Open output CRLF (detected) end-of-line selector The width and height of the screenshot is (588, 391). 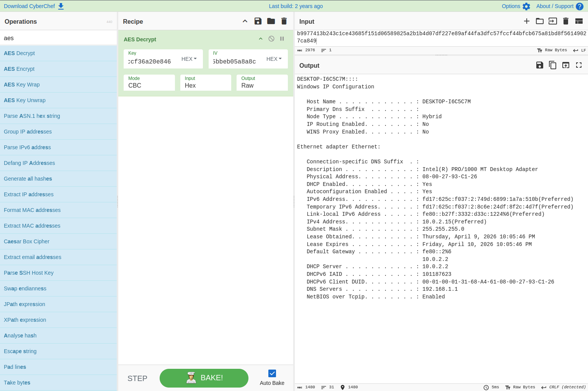[x=563, y=387]
